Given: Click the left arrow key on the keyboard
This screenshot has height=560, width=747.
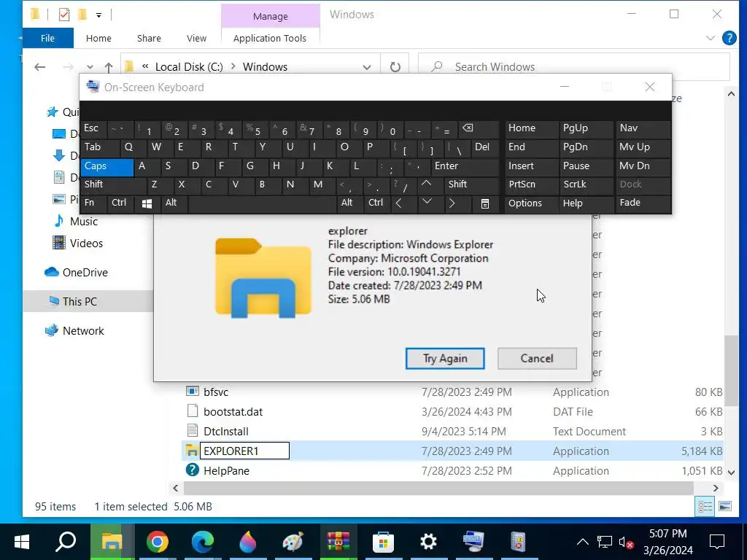Looking at the screenshot, I should click(x=403, y=203).
